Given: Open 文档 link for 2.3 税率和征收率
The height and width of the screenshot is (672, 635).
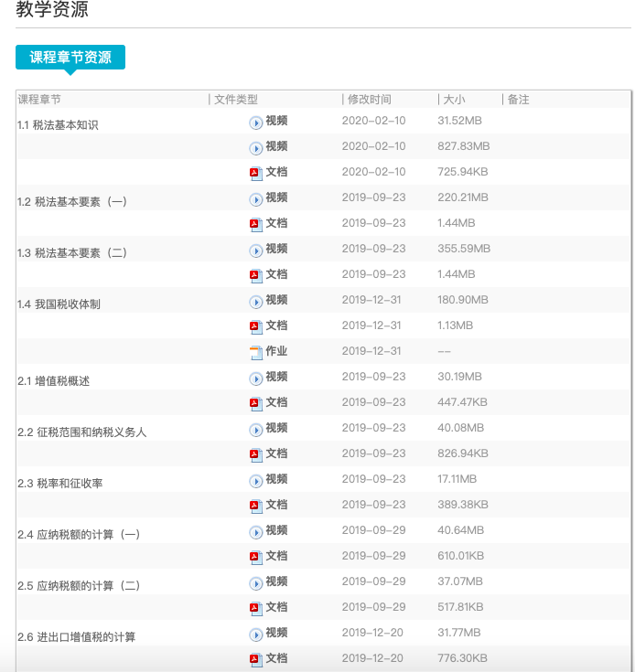Looking at the screenshot, I should click(276, 505).
